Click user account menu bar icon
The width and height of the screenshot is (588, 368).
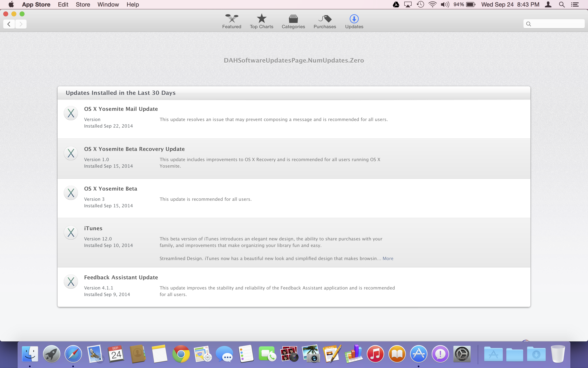coord(548,4)
